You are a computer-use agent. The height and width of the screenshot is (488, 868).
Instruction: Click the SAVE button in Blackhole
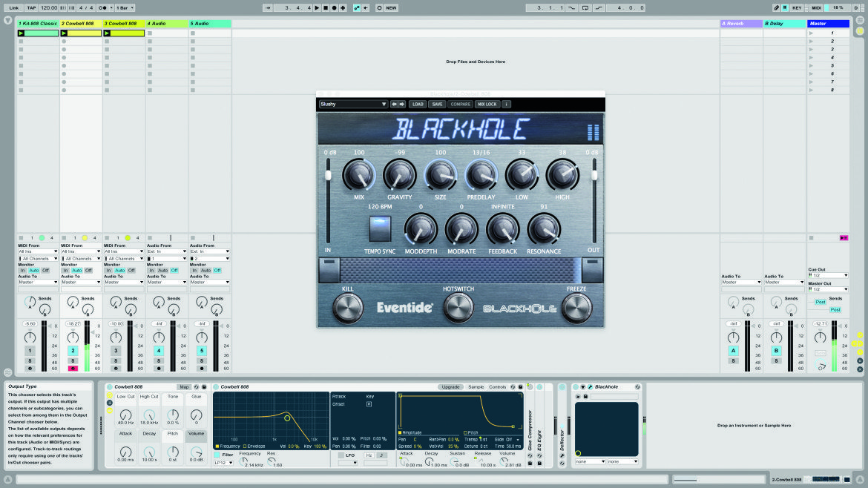tap(437, 104)
